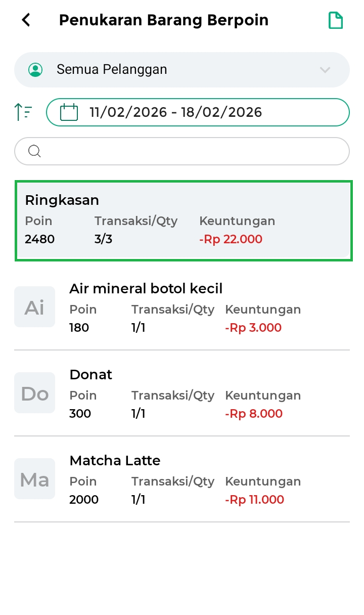Image resolution: width=364 pixels, height=615 pixels.
Task: Select the Ringkasan summary card
Action: click(184, 221)
